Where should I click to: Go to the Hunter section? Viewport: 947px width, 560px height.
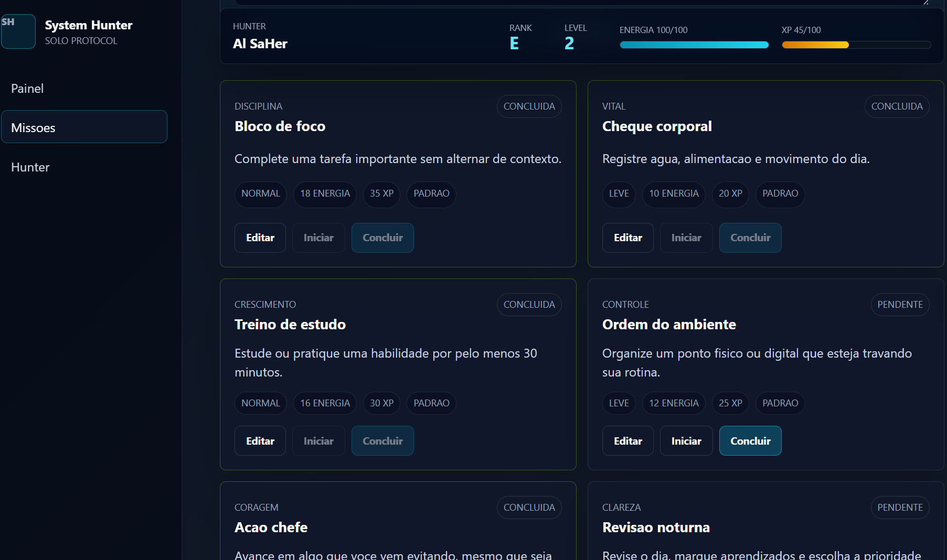30,167
